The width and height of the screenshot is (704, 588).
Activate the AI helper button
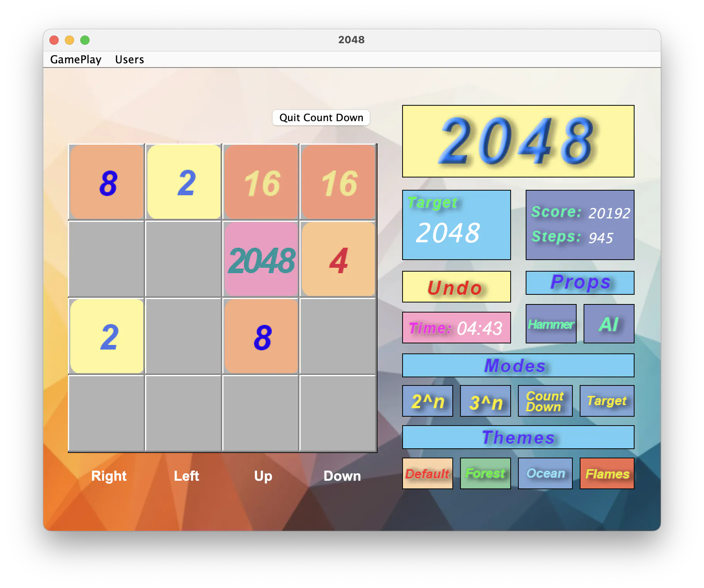click(x=609, y=324)
